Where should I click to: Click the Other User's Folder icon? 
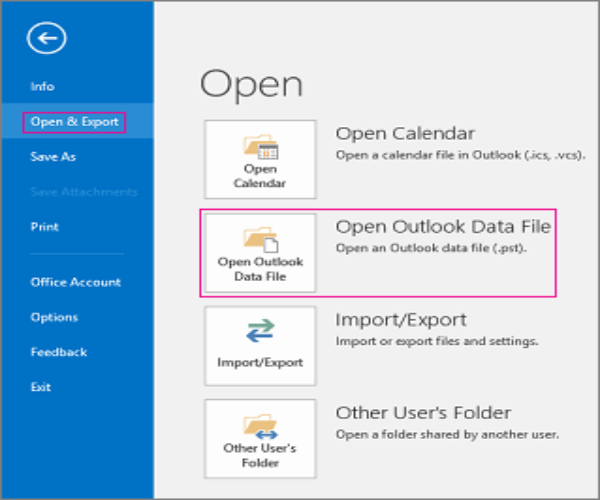click(x=260, y=424)
